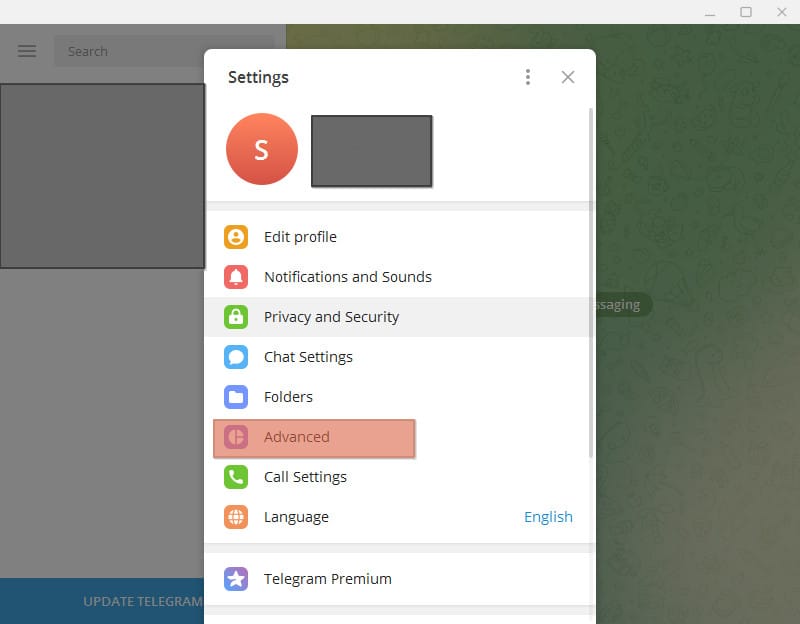
Task: Click the Search field in Telegram
Action: (164, 51)
